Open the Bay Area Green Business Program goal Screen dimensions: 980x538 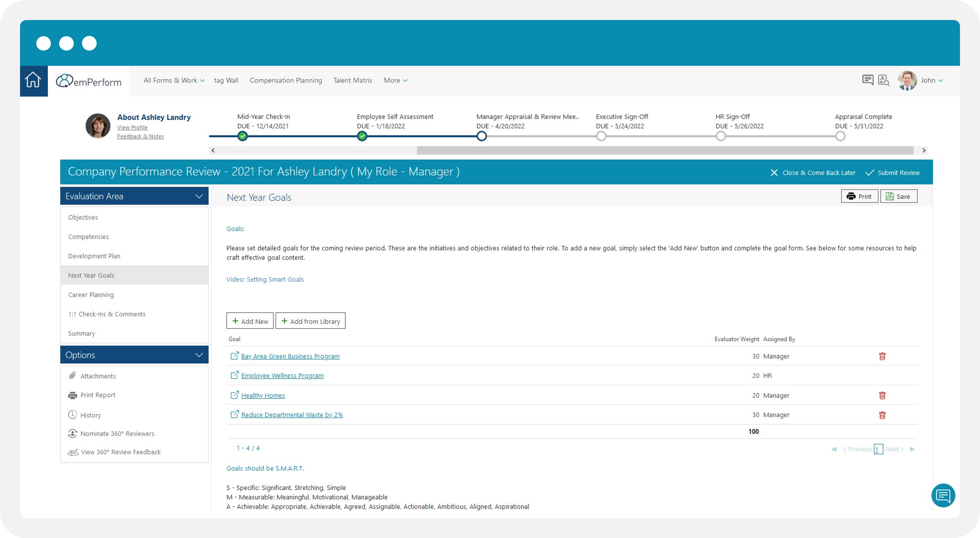290,356
